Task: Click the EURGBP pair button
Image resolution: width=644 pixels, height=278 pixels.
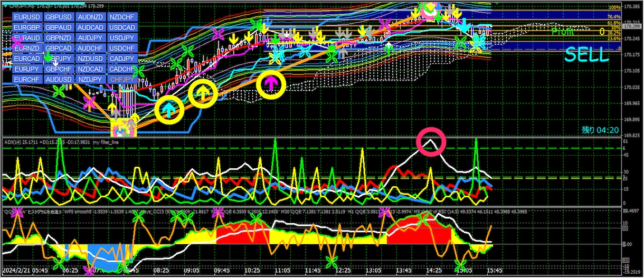Action: [x=27, y=27]
